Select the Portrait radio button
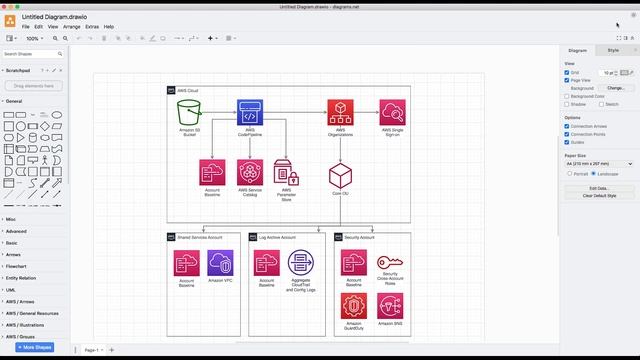The width and height of the screenshot is (640, 360). pyautogui.click(x=569, y=173)
